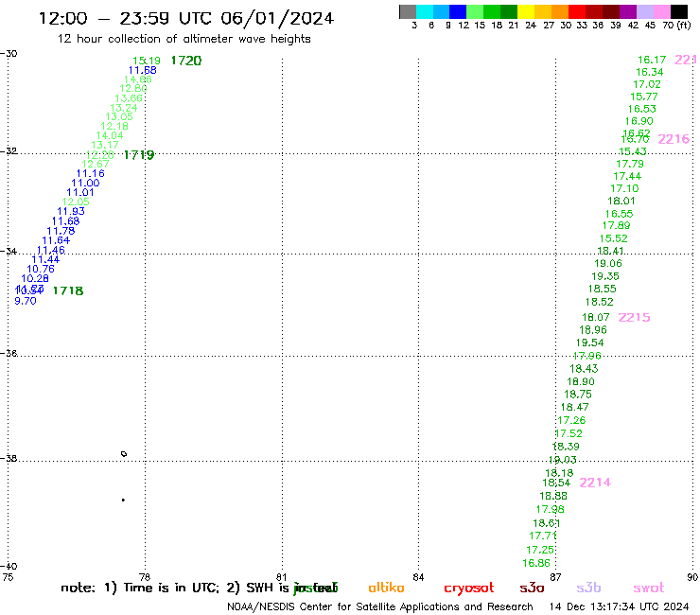700x615 pixels.
Task: Click the red 'cryosat' satellite legend label
Action: [x=469, y=589]
